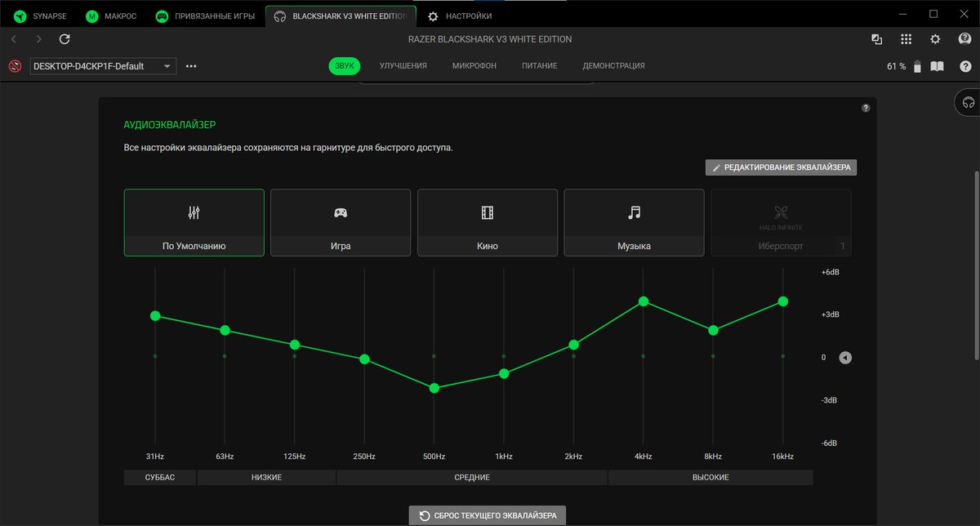Click the 16kHz equalizer handle
The height and width of the screenshot is (526, 980).
[x=783, y=301]
